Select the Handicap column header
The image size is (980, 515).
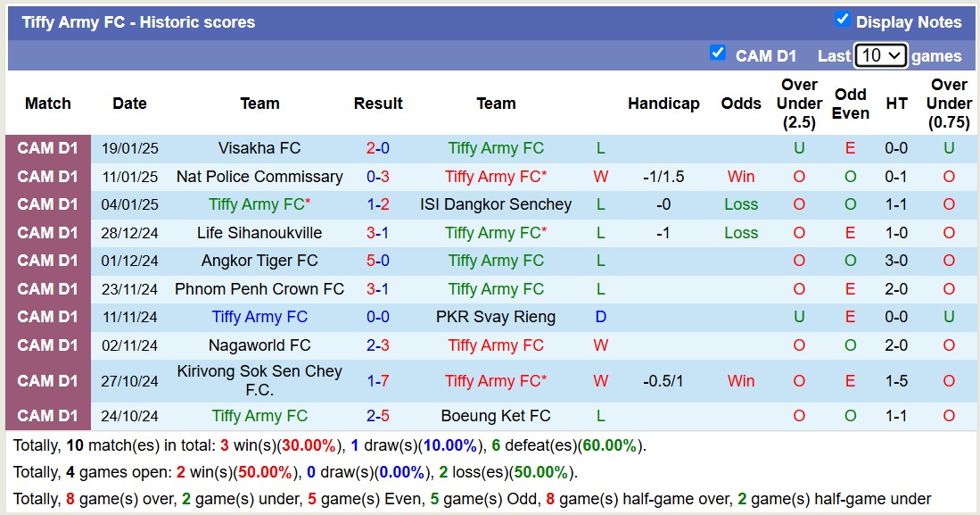(x=663, y=104)
